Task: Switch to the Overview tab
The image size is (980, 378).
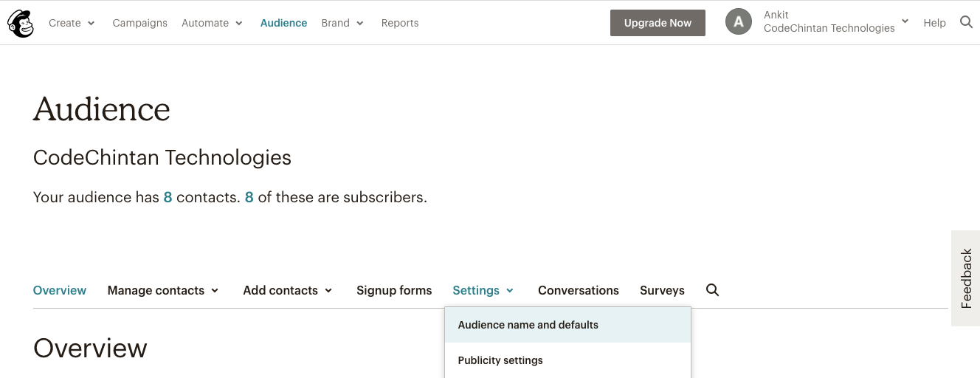Action: pyautogui.click(x=60, y=291)
